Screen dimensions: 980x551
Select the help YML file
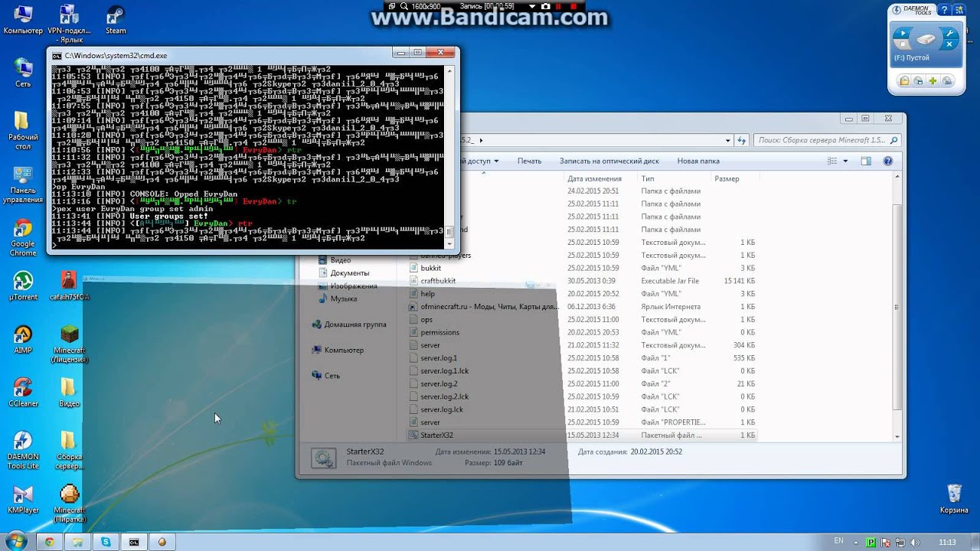(427, 294)
